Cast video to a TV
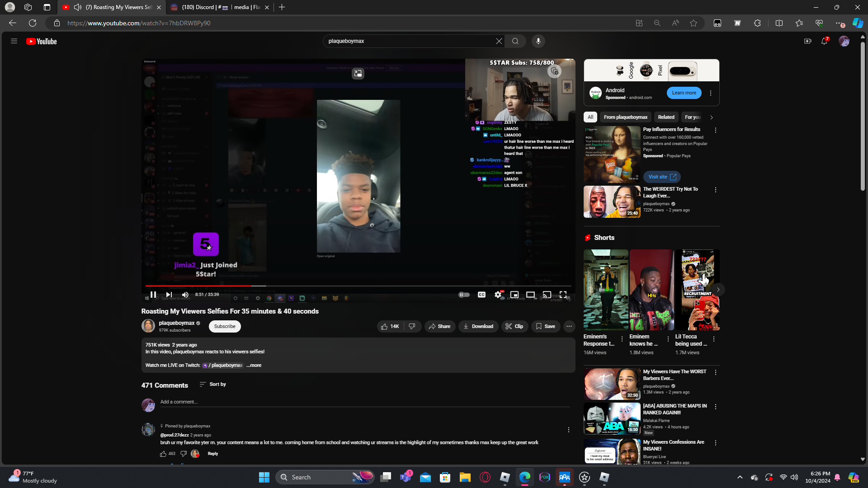The height and width of the screenshot is (488, 868). point(547,295)
